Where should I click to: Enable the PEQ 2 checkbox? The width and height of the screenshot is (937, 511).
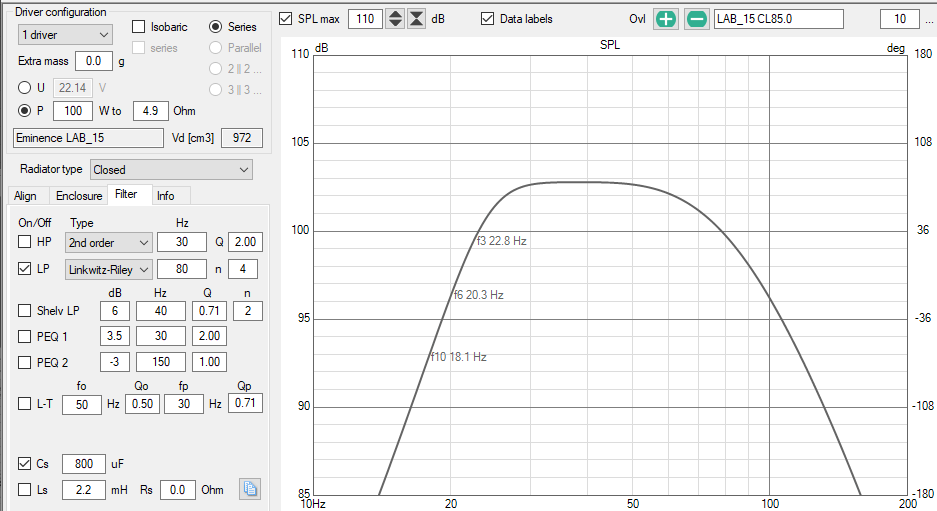pos(25,362)
